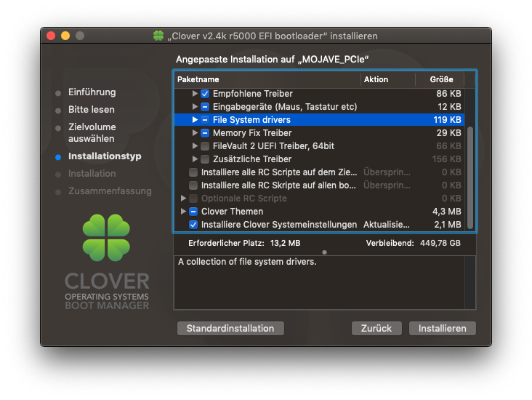
Task: Toggle the Clover Themen checkbox
Action: tap(193, 212)
